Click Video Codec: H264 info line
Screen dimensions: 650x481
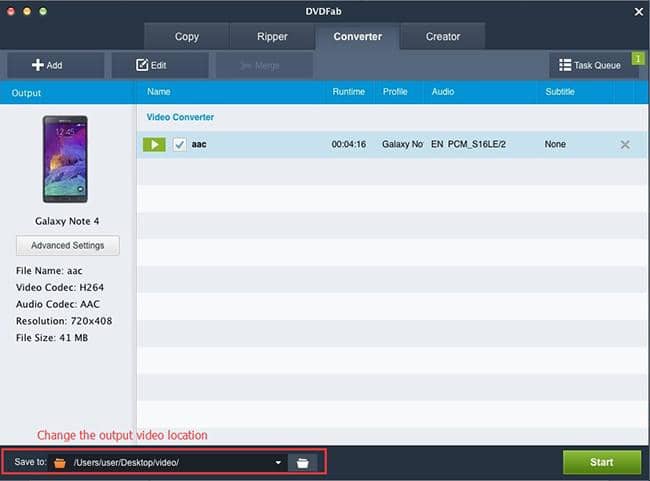60,287
